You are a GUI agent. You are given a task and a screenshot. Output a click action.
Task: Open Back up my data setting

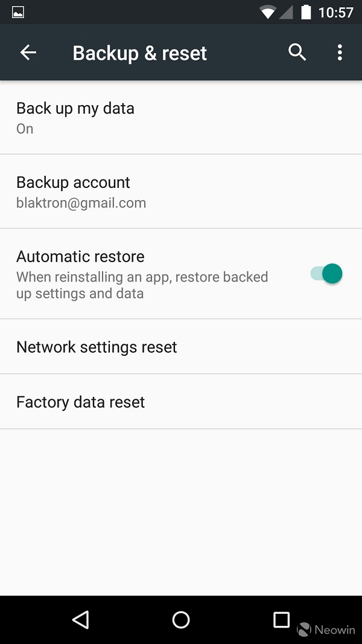(x=181, y=117)
